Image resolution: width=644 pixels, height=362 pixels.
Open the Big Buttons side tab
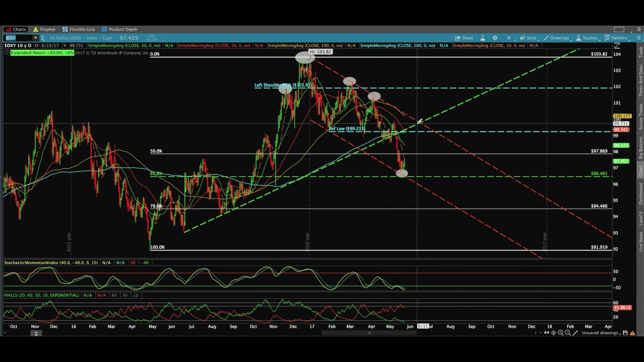(640, 148)
